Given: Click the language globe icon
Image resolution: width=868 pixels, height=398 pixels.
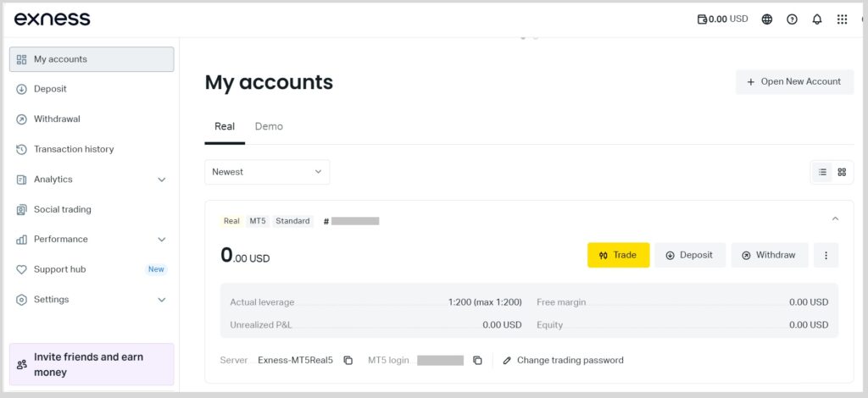Looking at the screenshot, I should tap(767, 19).
